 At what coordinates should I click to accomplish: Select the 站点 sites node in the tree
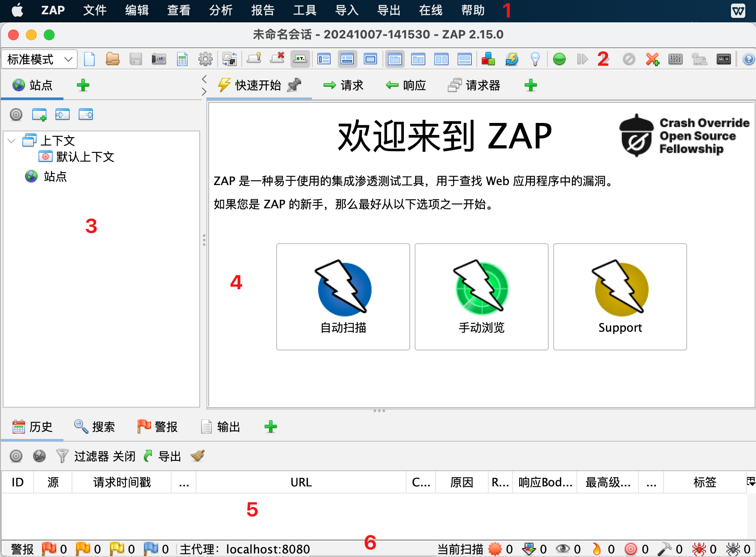(46, 176)
